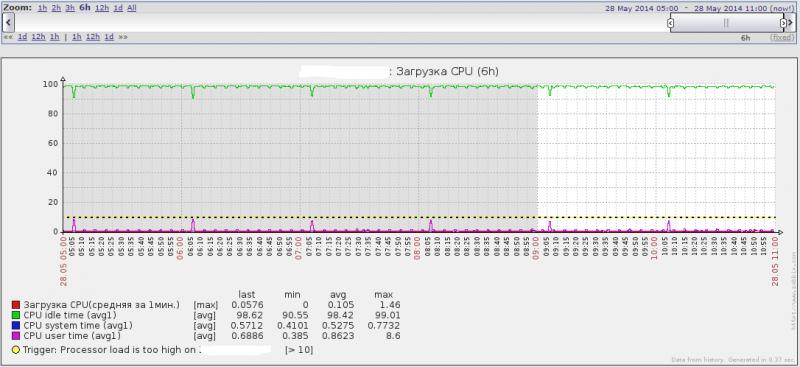The width and height of the screenshot is (800, 367).
Task: Click the green CPU idle time swatch
Action: 16,315
